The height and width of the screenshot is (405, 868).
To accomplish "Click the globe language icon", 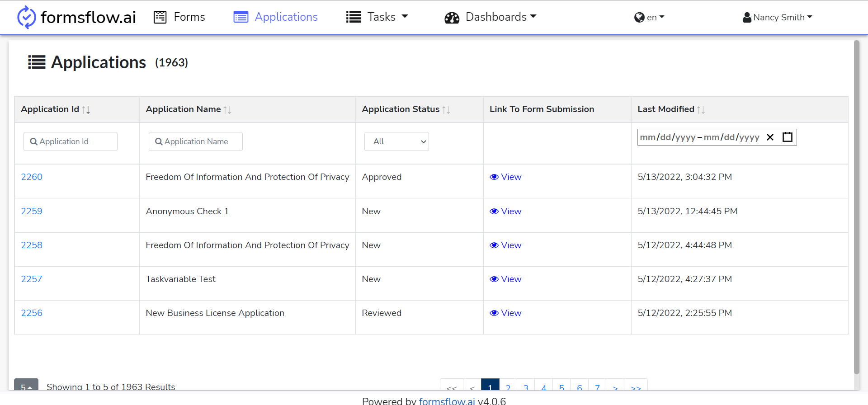I will pos(639,17).
